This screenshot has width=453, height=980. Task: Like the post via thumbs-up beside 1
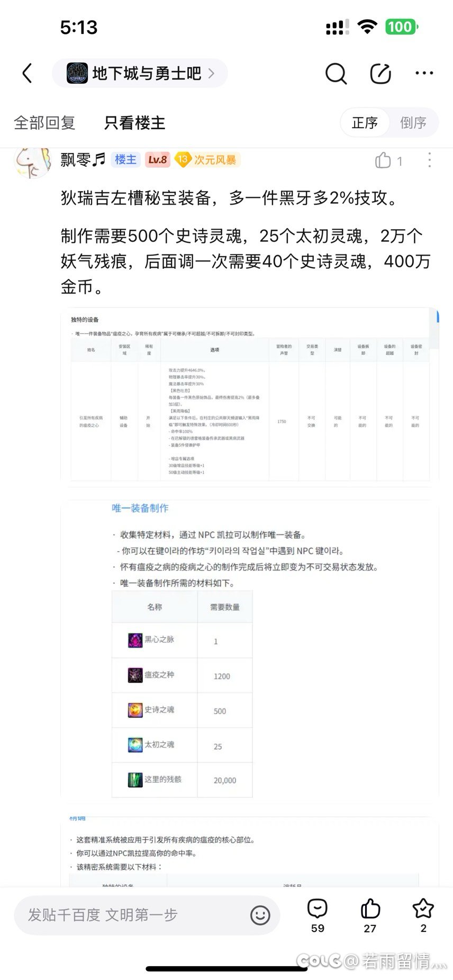[383, 160]
